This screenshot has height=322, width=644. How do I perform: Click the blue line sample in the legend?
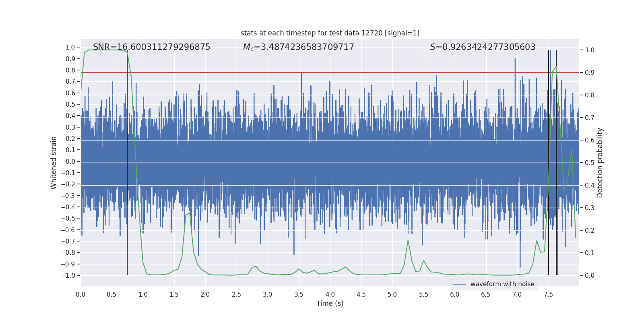tap(460, 284)
